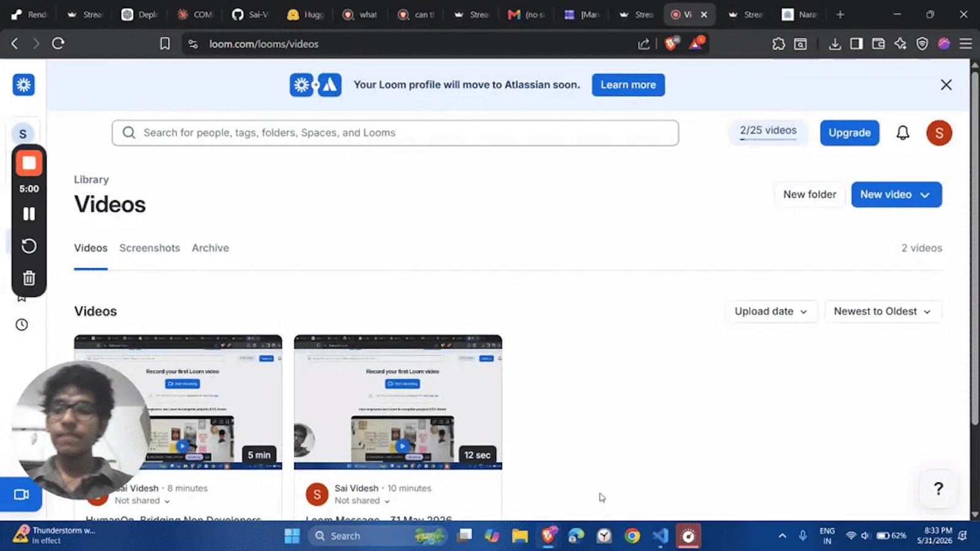980x551 pixels.
Task: Switch to the GitHub Sai-V browser tab
Action: click(x=251, y=15)
